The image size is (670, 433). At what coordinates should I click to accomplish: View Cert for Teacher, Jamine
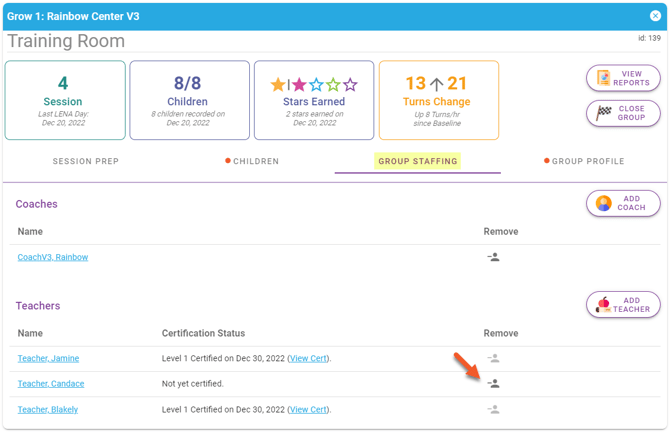(308, 358)
